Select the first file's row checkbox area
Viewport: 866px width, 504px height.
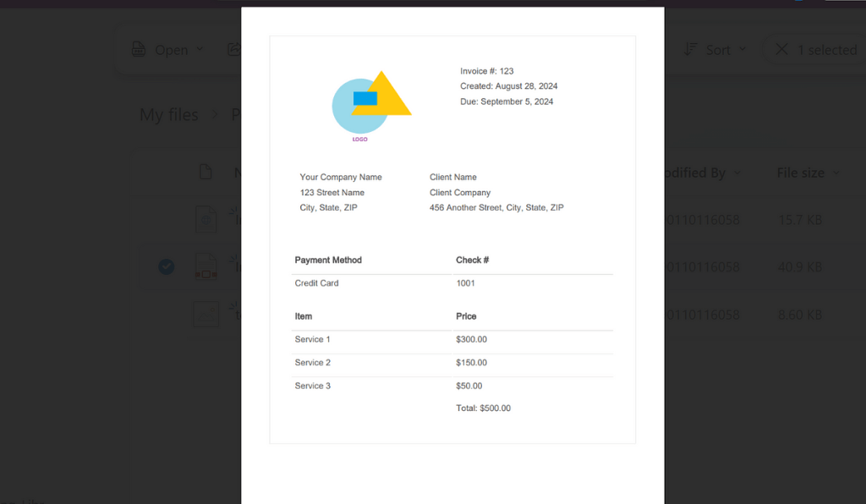[x=166, y=219]
